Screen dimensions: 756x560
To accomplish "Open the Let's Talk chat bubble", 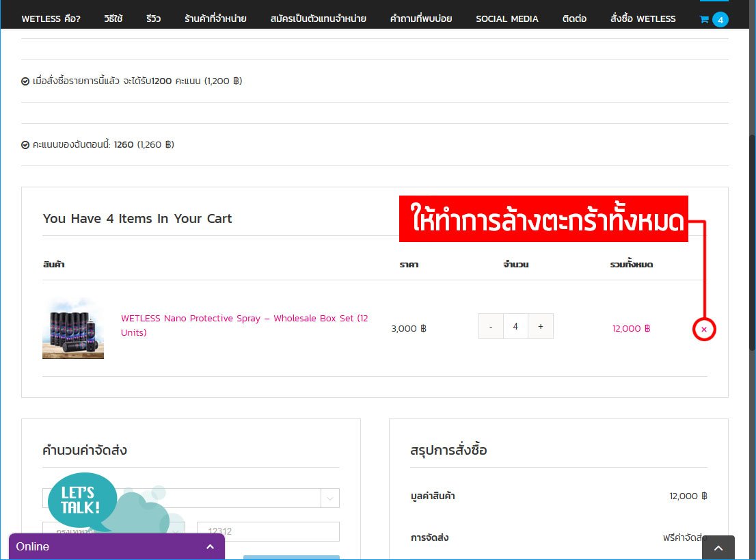I will click(x=82, y=501).
